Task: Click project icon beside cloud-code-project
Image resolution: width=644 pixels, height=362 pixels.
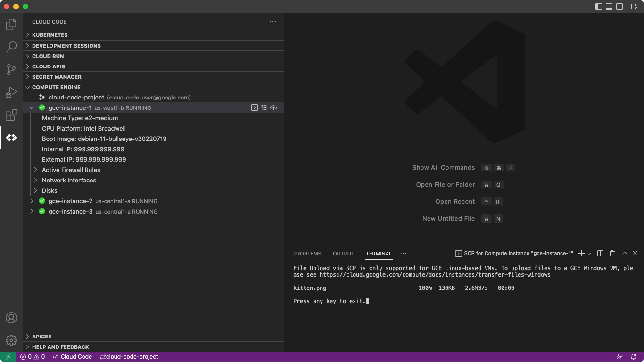Action: point(42,98)
